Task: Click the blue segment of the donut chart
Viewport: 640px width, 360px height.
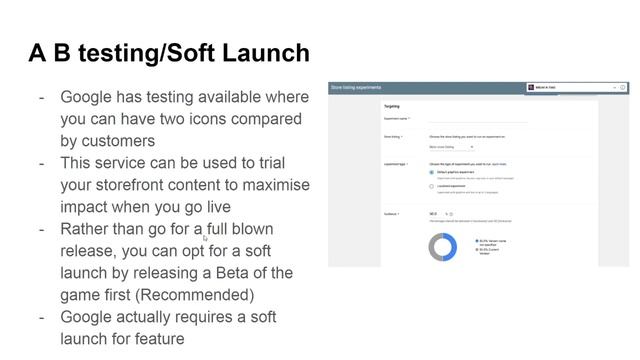Action: pos(453,246)
